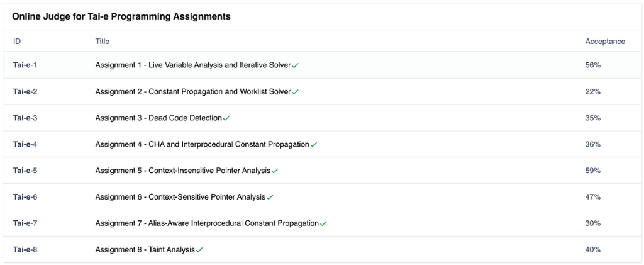644x265 pixels.
Task: Click the green checkmark beside Assignment 1
Action: point(296,65)
